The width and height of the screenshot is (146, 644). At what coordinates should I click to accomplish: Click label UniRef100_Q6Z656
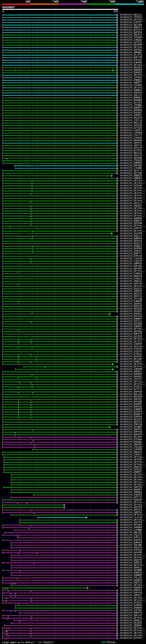coord(131,331)
